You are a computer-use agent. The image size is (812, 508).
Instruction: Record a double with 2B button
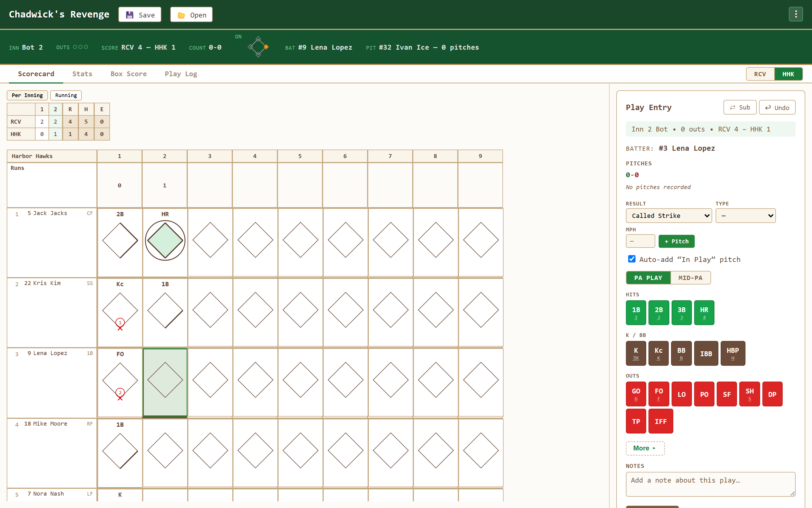pos(659,312)
